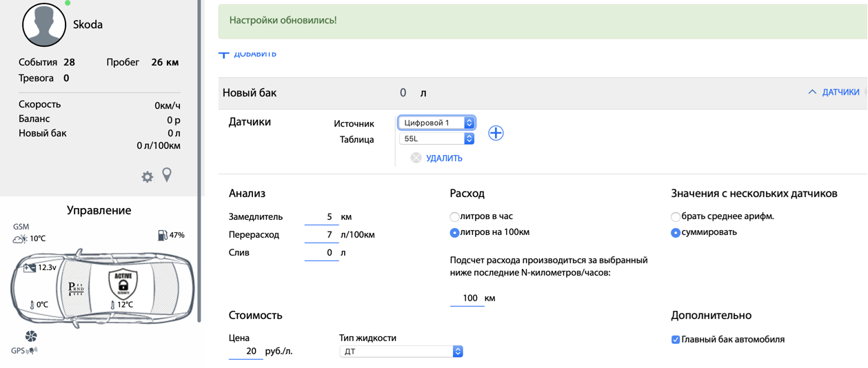Open the Источник dropdown "Цифровой 1"
Image resolution: width=868 pixels, height=368 pixels.
pos(436,123)
